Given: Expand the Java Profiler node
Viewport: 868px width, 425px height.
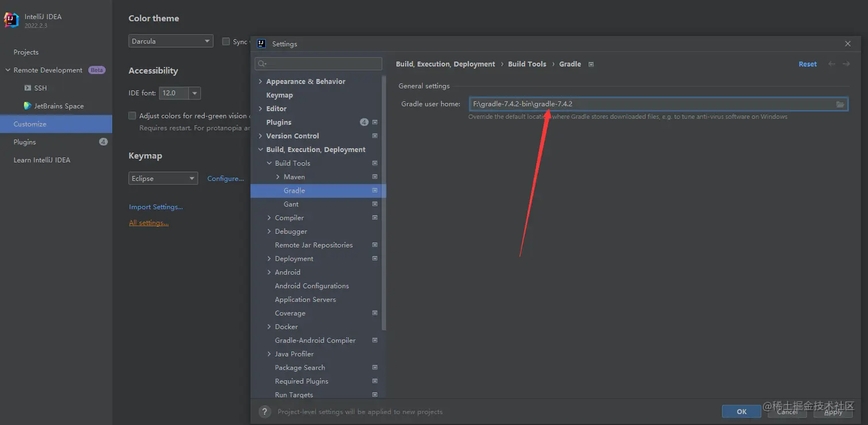Looking at the screenshot, I should pyautogui.click(x=269, y=354).
